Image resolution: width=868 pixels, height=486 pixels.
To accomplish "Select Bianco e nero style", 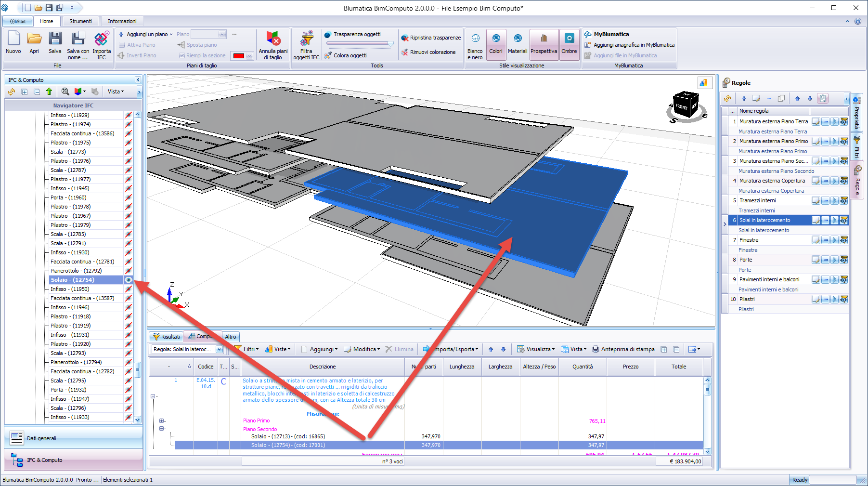I will point(475,46).
